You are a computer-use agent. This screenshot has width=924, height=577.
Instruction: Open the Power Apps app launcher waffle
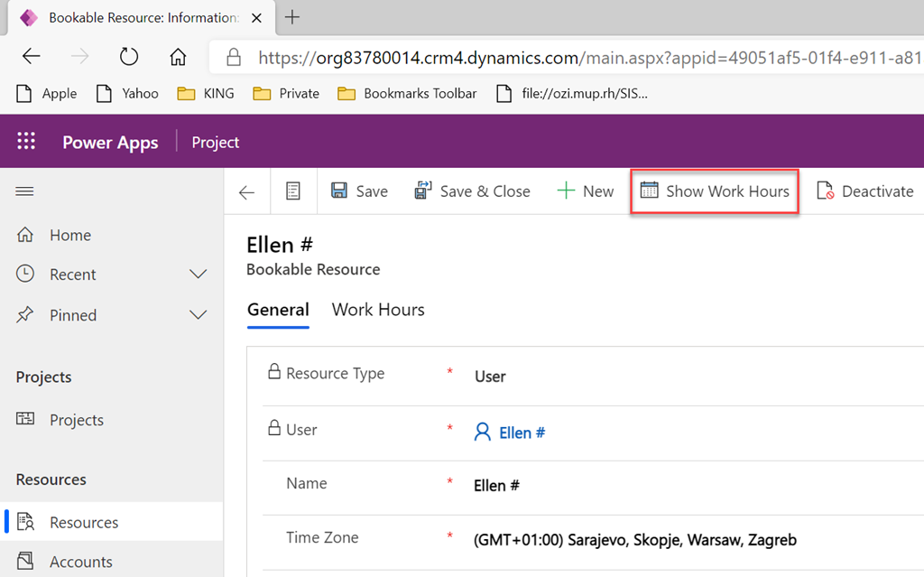[26, 142]
